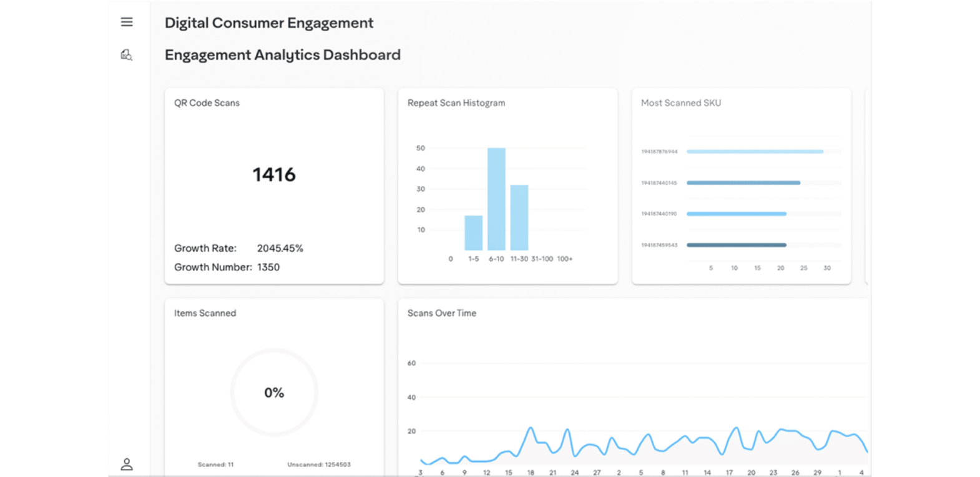Click the Repeat Scan Histogram title

pyautogui.click(x=456, y=103)
